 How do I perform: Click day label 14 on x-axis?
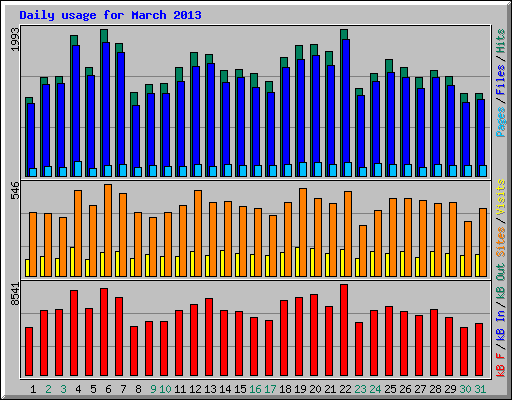tap(225, 389)
